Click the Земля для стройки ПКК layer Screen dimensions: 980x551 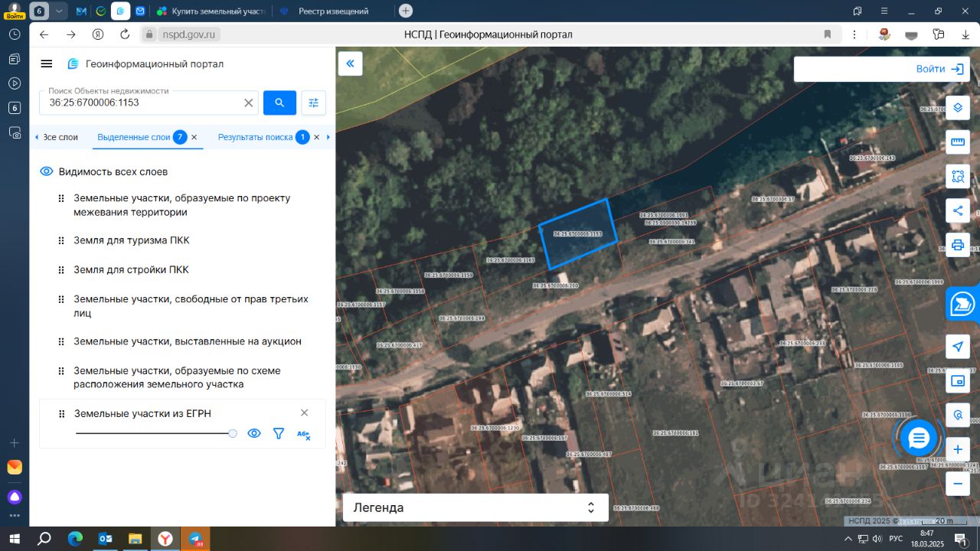[x=131, y=270]
